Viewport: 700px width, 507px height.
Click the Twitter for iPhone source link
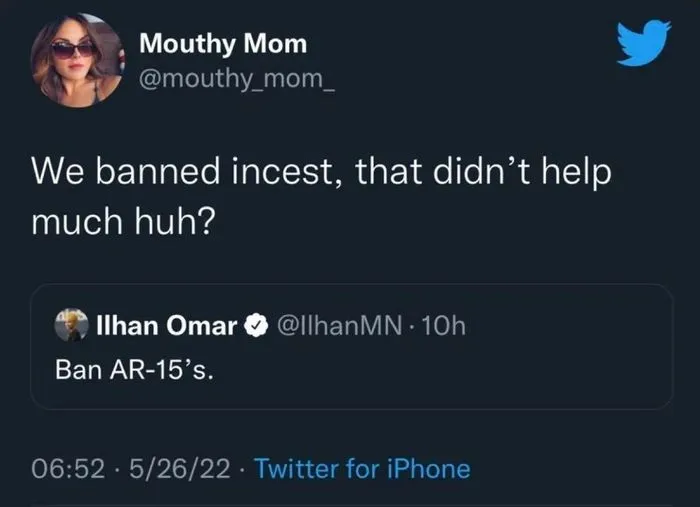click(362, 467)
